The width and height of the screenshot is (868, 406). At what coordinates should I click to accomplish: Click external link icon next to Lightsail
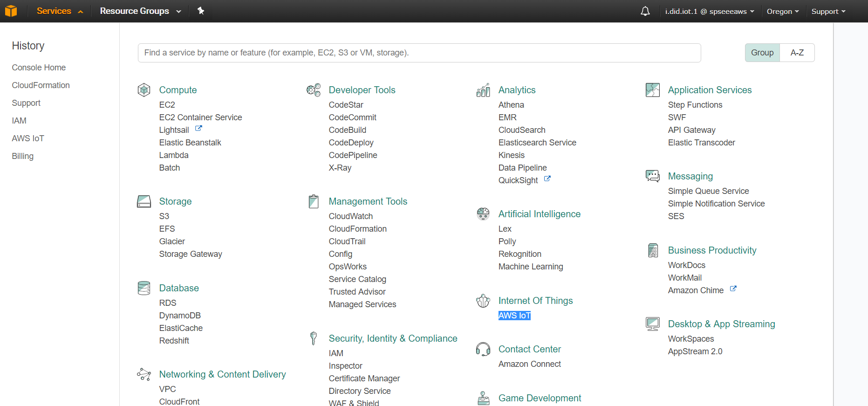click(x=198, y=129)
